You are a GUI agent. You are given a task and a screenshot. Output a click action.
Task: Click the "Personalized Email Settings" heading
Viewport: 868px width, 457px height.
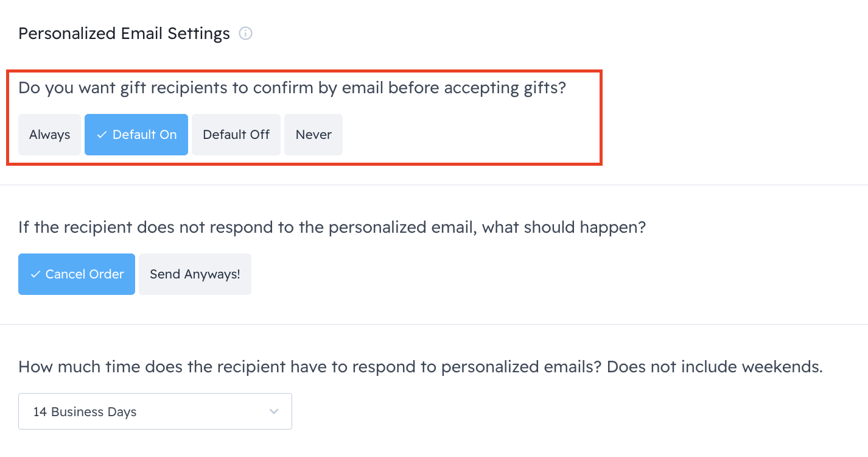click(x=124, y=34)
